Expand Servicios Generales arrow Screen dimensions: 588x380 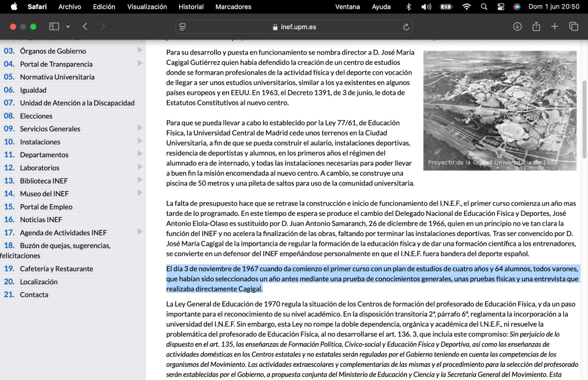[140, 128]
